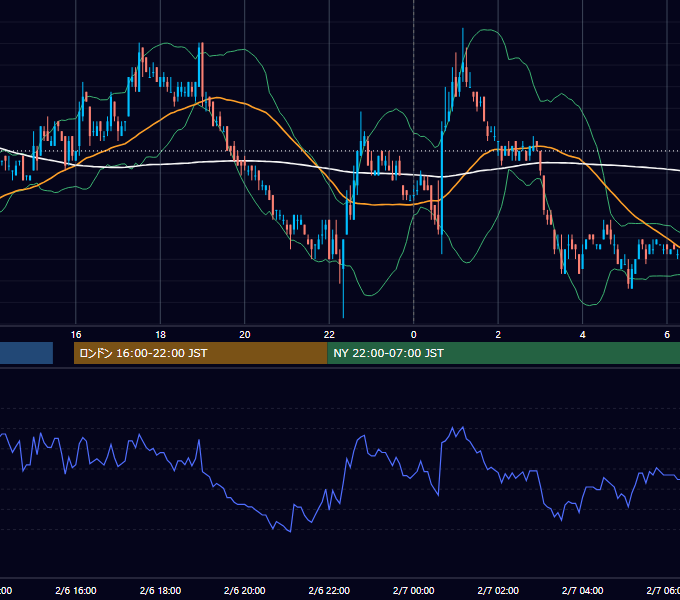
Task: Click the 2/7 02:00 date label
Action: coord(498,590)
